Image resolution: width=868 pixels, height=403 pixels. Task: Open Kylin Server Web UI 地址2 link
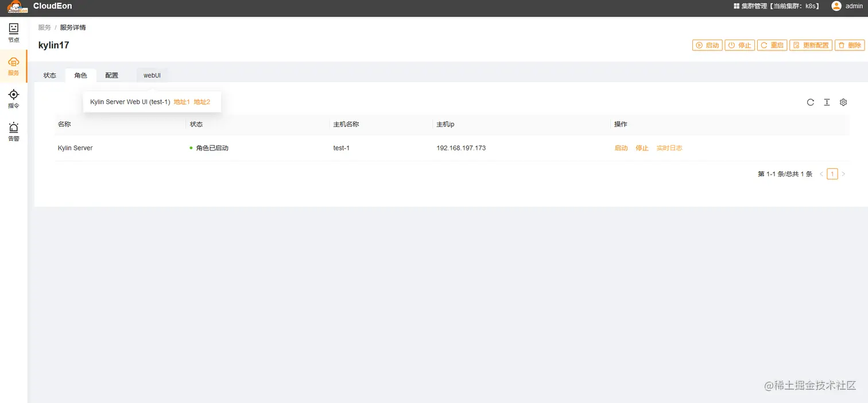click(202, 102)
